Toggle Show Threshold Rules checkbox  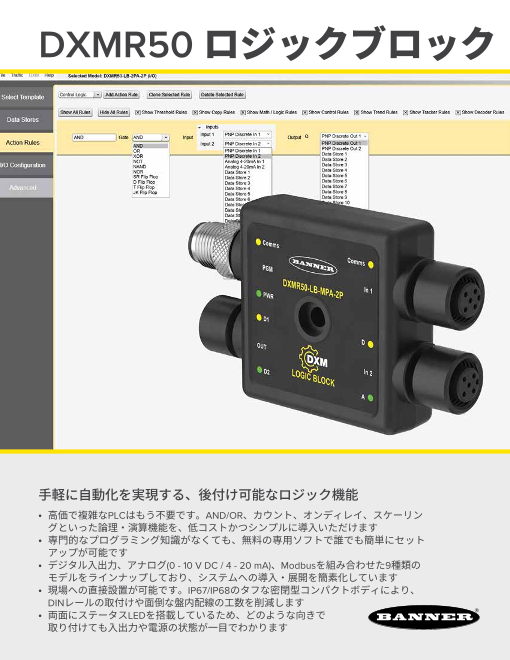(x=138, y=112)
